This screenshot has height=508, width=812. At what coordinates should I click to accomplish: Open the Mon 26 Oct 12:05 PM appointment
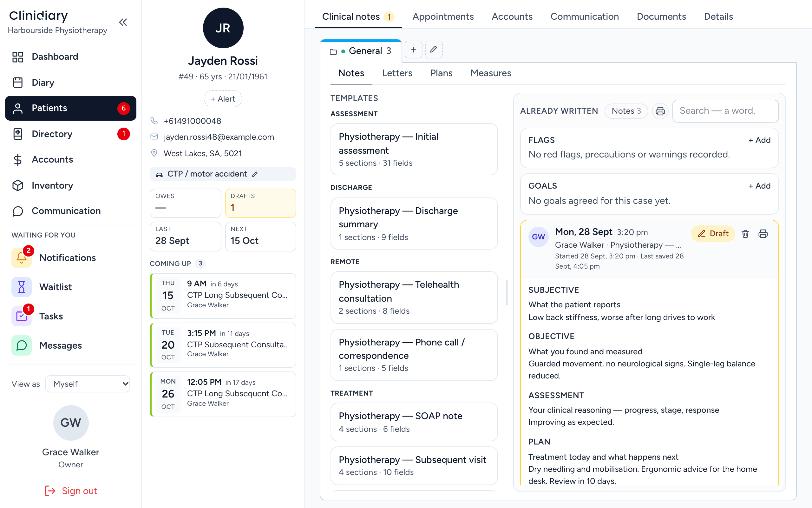point(223,394)
